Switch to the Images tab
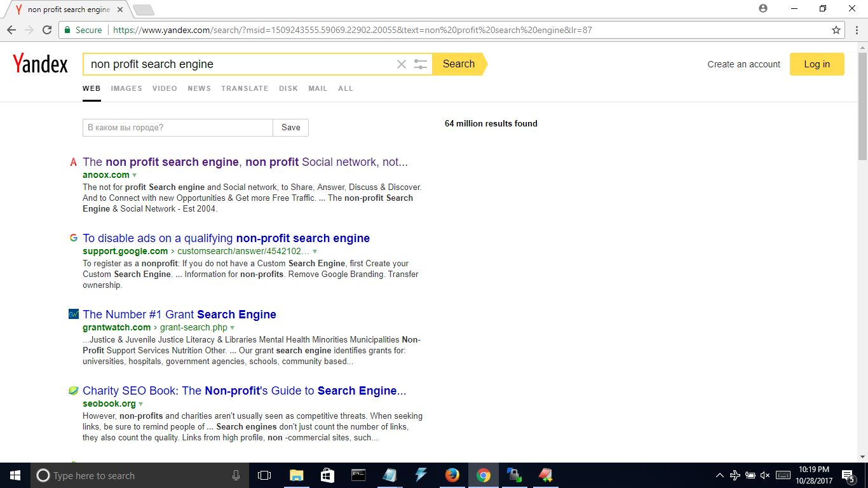 pos(126,88)
